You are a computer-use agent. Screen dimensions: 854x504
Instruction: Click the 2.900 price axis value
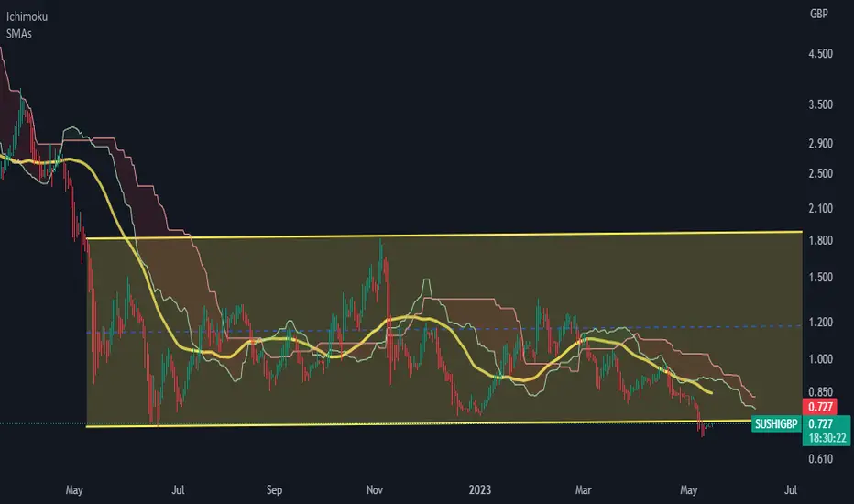tap(820, 143)
